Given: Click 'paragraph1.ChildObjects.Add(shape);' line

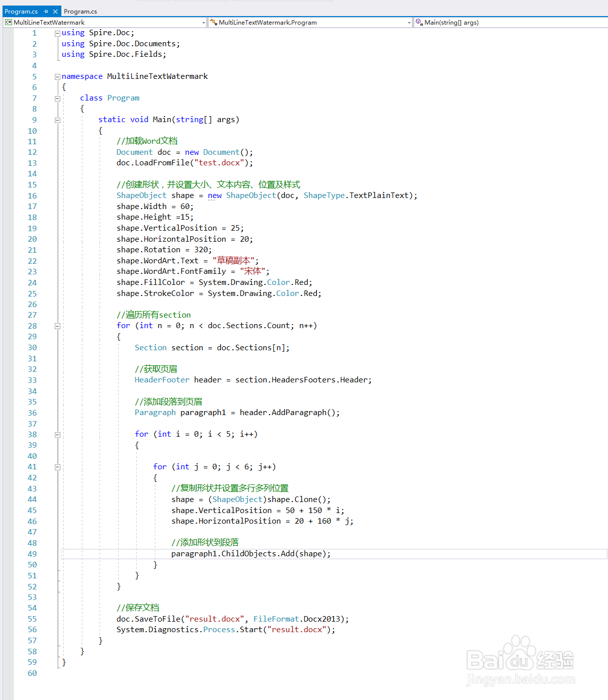Looking at the screenshot, I should 251,554.
